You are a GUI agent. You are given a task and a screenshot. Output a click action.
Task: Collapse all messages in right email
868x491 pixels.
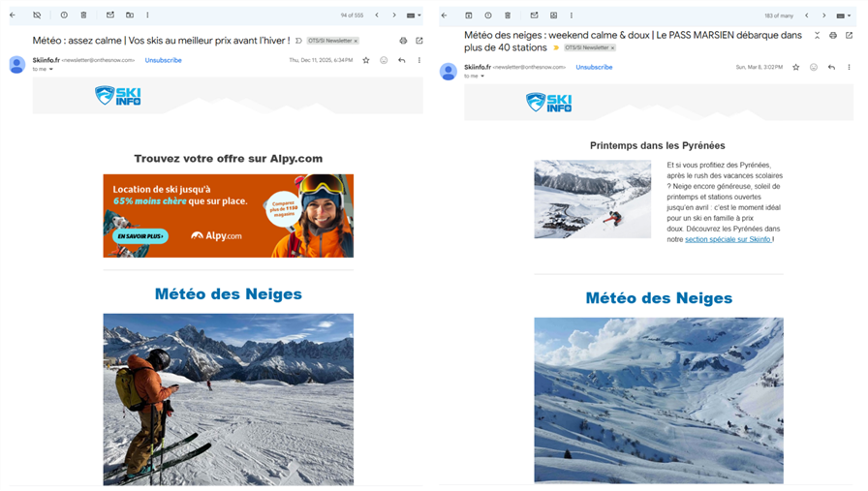click(817, 36)
